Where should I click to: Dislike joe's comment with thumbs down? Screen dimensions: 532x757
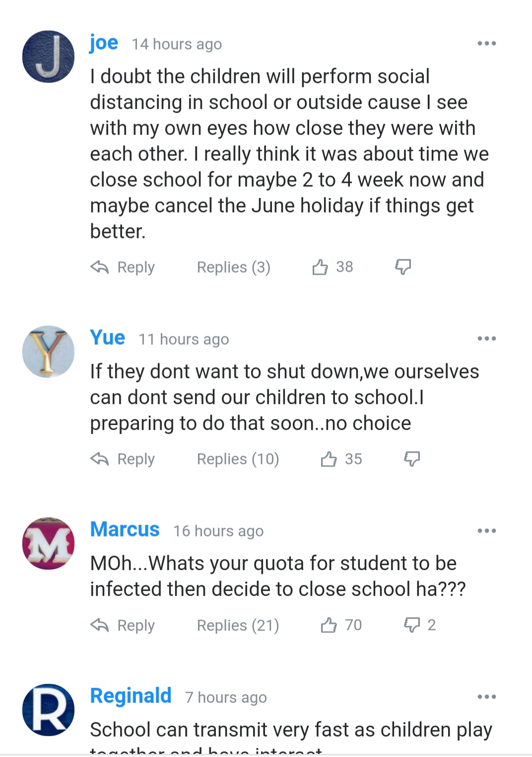point(402,267)
